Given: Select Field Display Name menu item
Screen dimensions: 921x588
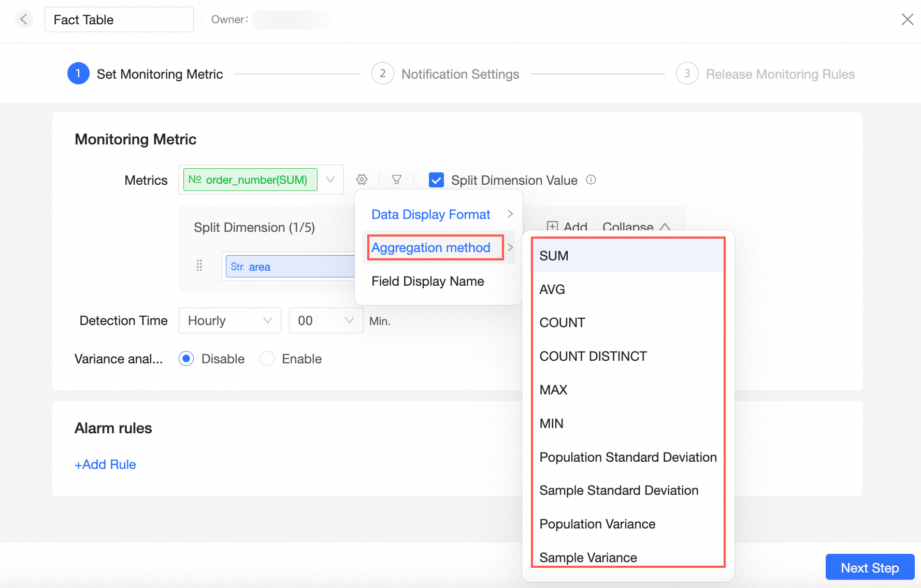Looking at the screenshot, I should click(x=428, y=281).
